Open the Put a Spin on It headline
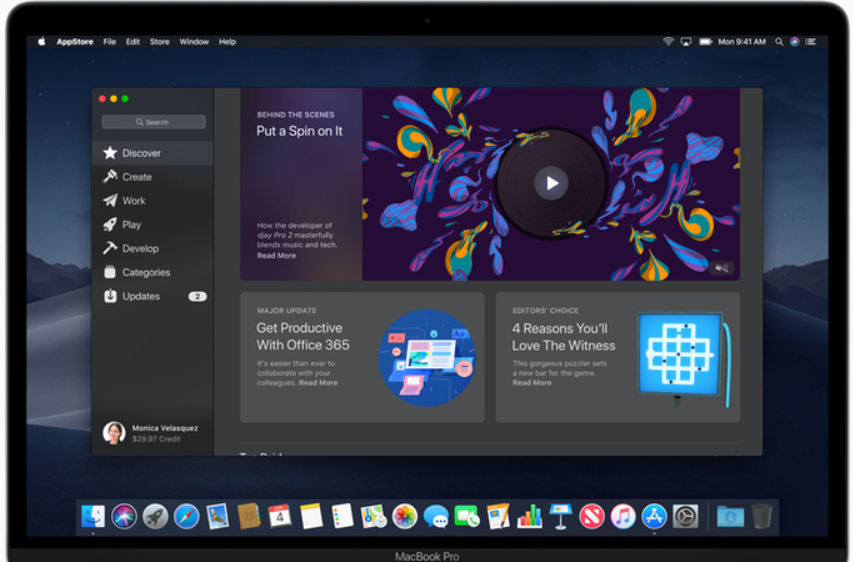Image resolution: width=853 pixels, height=562 pixels. [x=299, y=131]
